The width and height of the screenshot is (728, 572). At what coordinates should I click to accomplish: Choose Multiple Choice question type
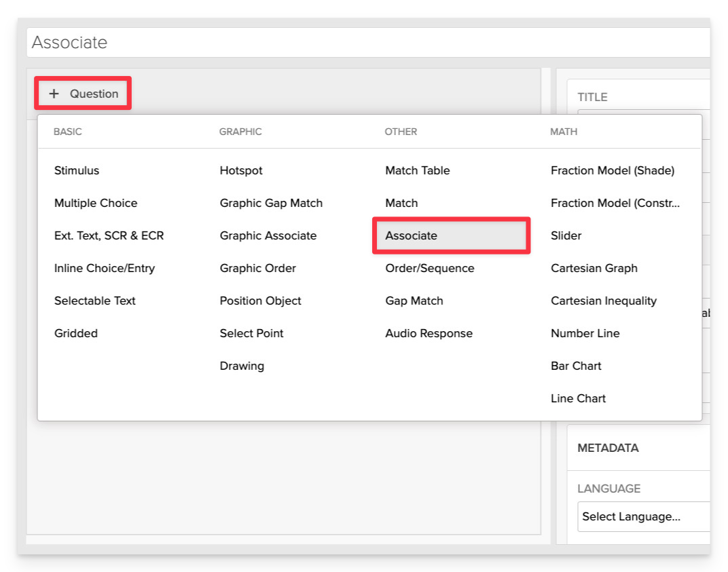pos(96,203)
